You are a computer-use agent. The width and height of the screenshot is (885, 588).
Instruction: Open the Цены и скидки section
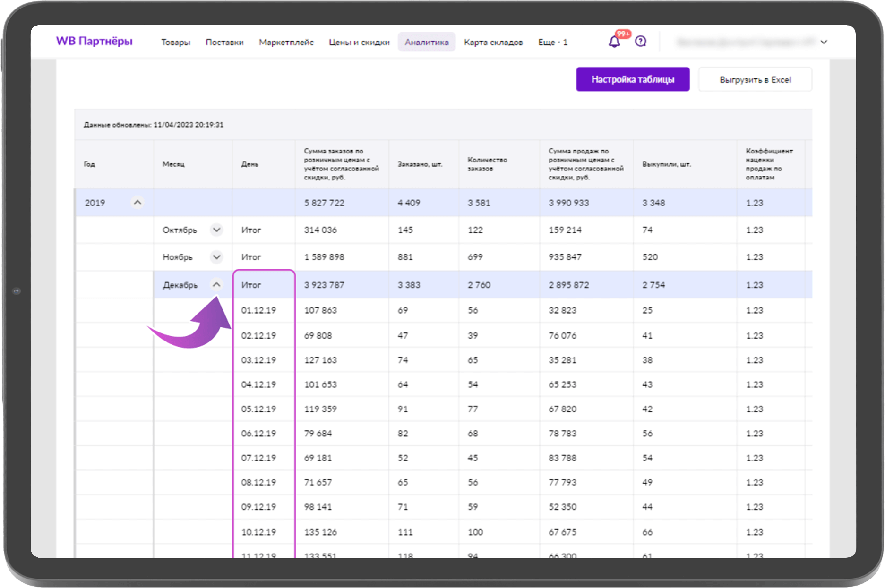tap(359, 42)
